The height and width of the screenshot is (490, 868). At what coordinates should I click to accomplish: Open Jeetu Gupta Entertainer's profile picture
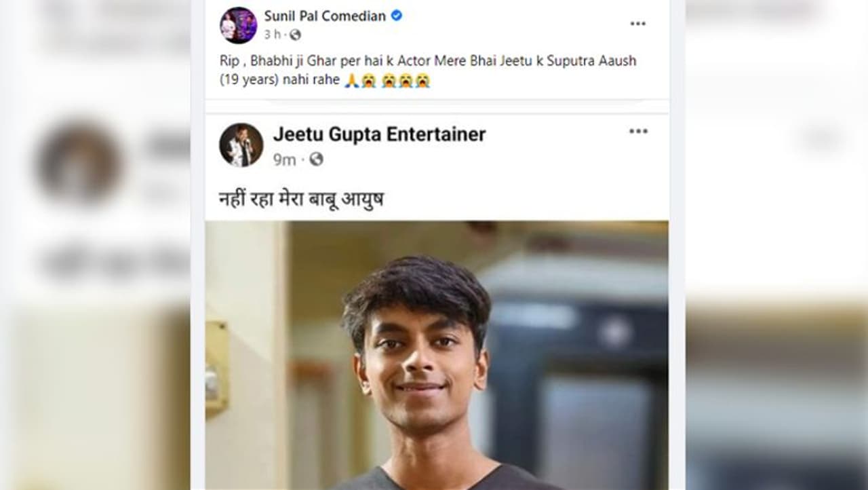click(241, 145)
